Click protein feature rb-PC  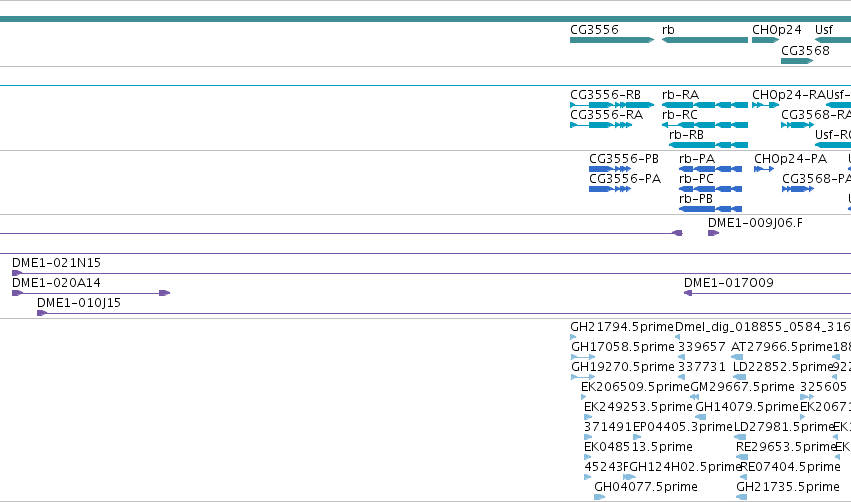pos(710,189)
